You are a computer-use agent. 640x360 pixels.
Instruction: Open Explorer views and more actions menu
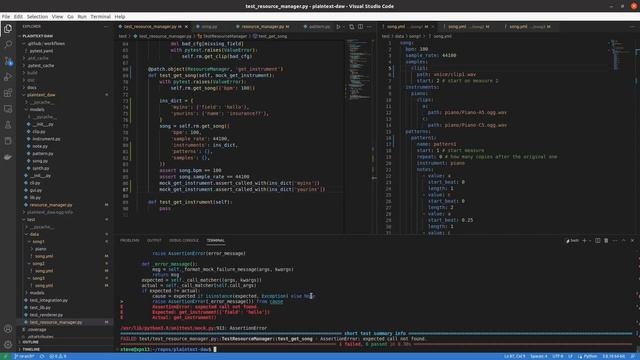[x=106, y=27]
